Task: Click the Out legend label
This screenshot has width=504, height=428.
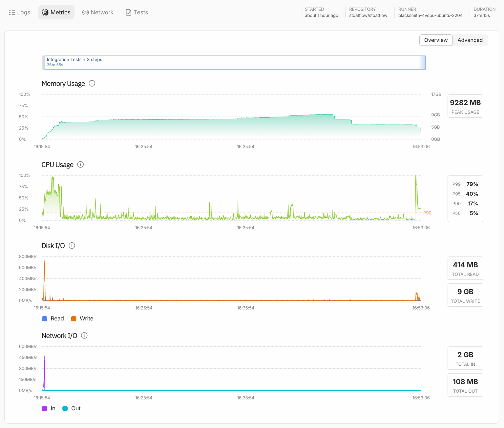Action: (x=76, y=408)
